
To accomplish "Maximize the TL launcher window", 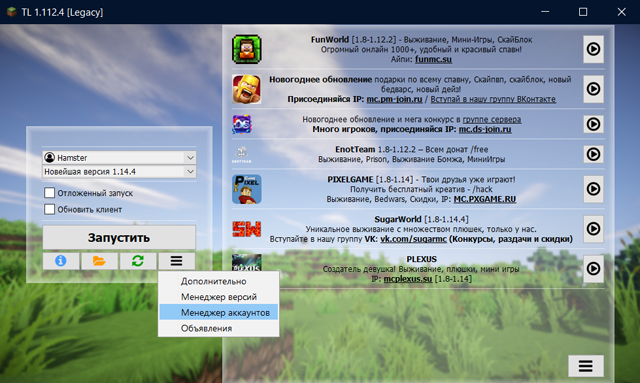I will [x=583, y=12].
